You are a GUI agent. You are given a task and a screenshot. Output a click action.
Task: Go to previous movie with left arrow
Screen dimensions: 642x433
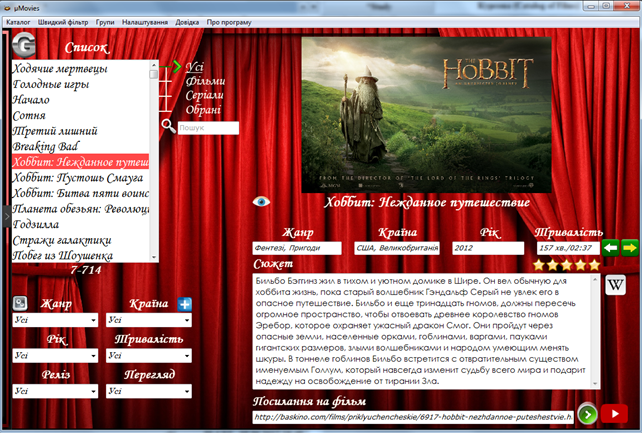pos(610,248)
